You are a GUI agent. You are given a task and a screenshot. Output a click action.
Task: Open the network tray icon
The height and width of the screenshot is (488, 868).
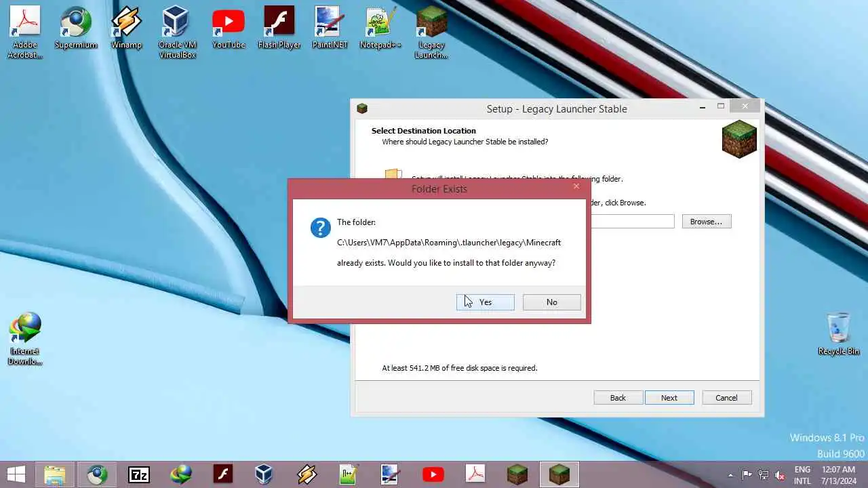pyautogui.click(x=764, y=475)
